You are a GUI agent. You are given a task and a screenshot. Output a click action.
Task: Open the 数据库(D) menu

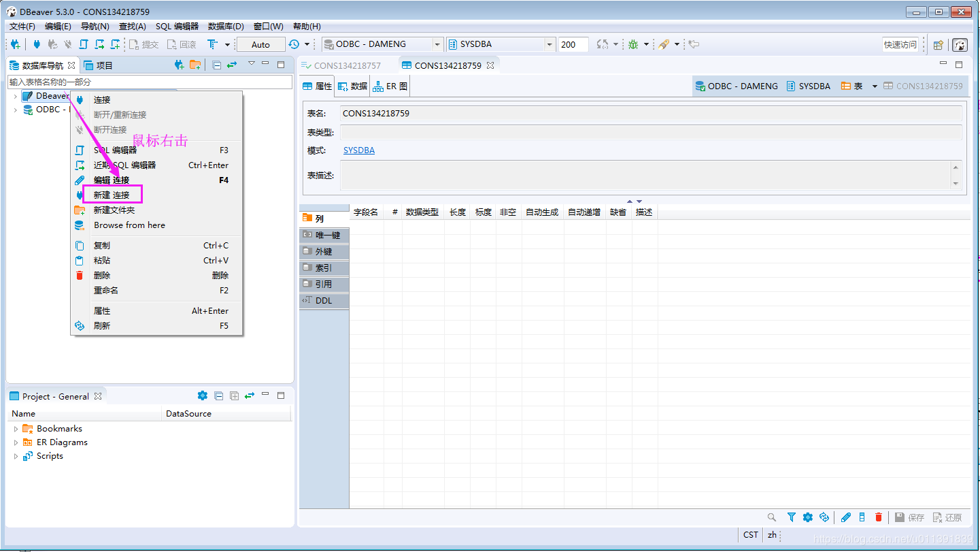coord(226,27)
